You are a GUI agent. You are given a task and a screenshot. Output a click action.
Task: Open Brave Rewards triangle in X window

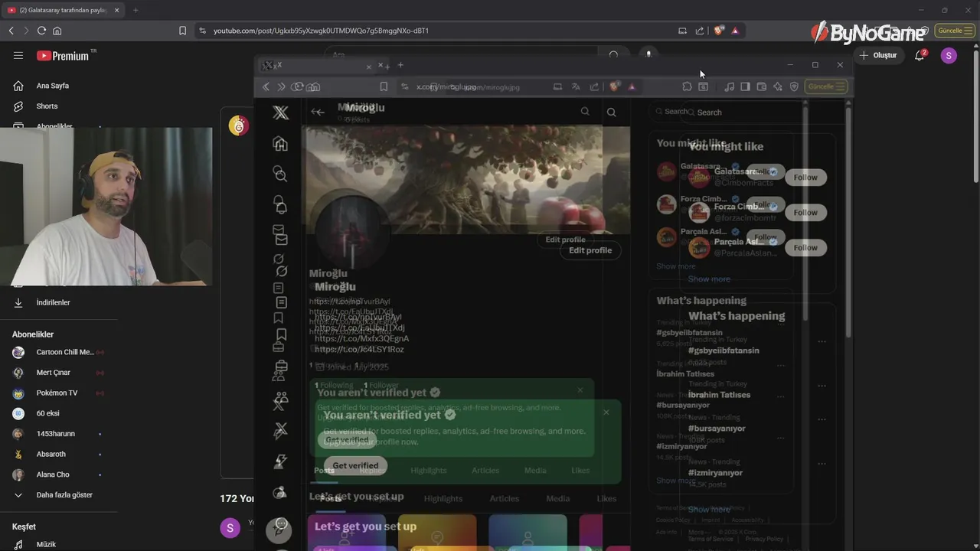click(x=632, y=86)
